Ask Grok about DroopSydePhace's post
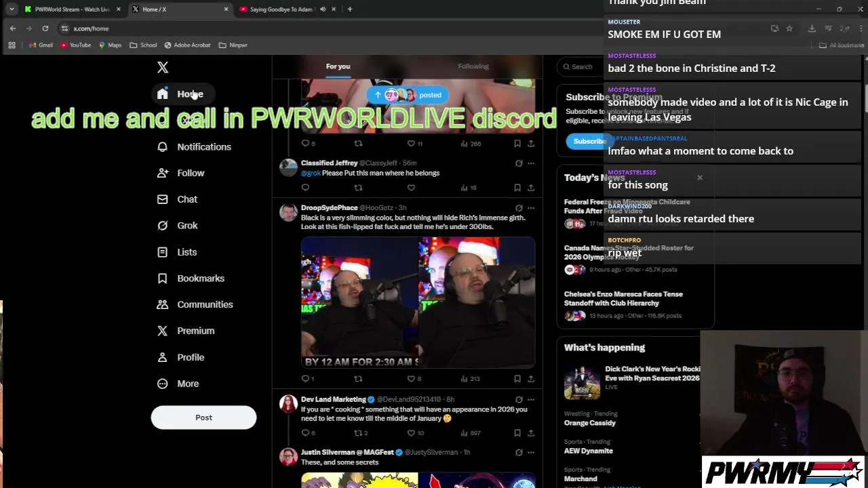The width and height of the screenshot is (868, 488). [x=519, y=208]
